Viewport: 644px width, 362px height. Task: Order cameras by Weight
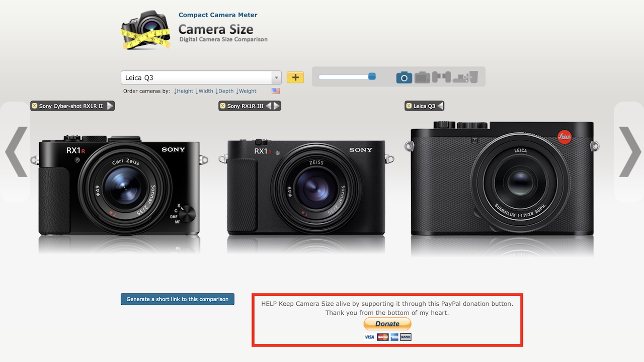click(246, 91)
